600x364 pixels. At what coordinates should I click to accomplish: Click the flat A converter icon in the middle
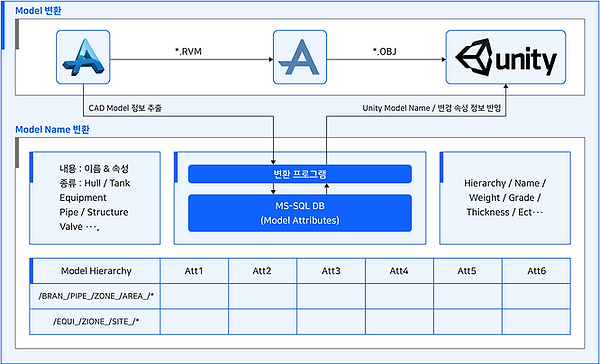(x=300, y=57)
